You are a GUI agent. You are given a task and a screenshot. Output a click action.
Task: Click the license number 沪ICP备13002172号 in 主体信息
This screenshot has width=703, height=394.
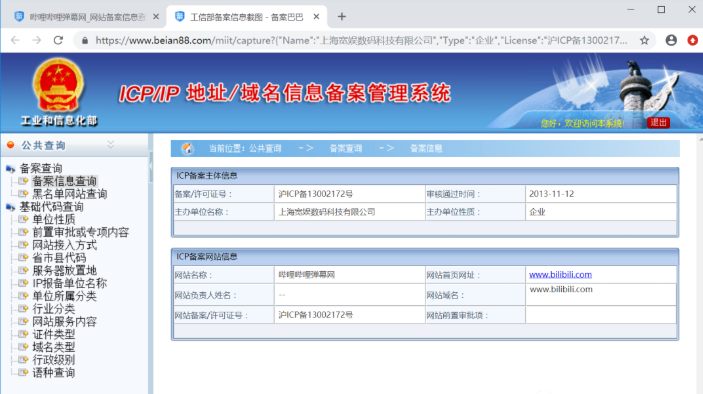[316, 194]
